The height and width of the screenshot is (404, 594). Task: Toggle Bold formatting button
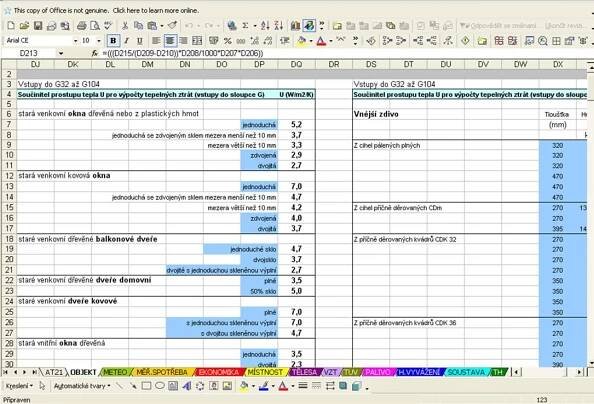[x=113, y=41]
